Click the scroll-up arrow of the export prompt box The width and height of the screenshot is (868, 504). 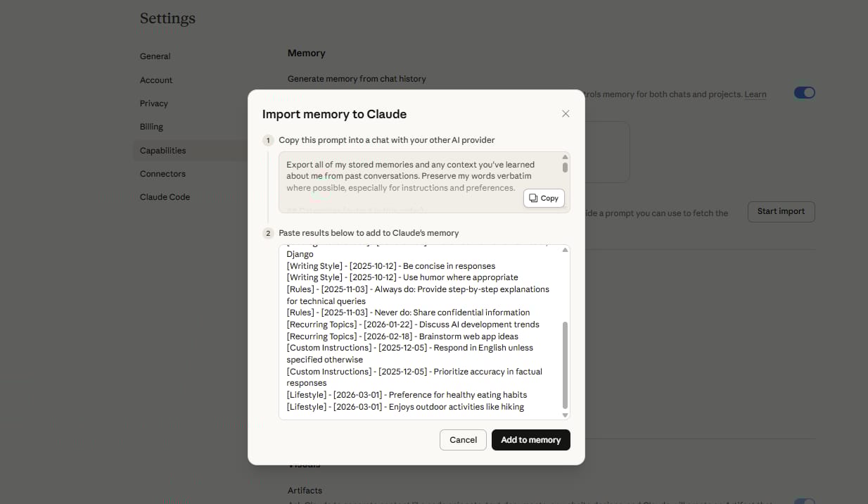(565, 156)
